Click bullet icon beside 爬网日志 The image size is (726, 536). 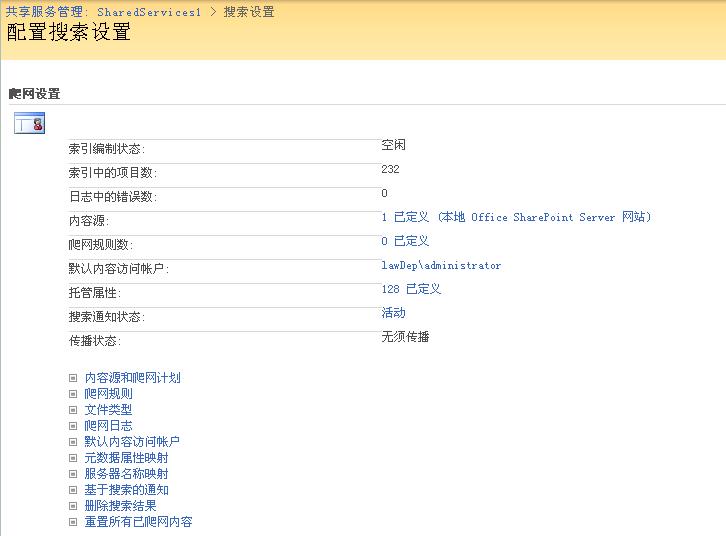(x=73, y=426)
